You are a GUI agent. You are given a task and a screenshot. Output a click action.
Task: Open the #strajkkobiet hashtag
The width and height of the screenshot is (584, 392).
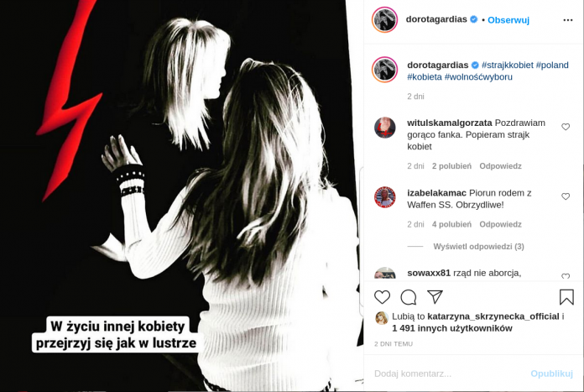click(508, 65)
